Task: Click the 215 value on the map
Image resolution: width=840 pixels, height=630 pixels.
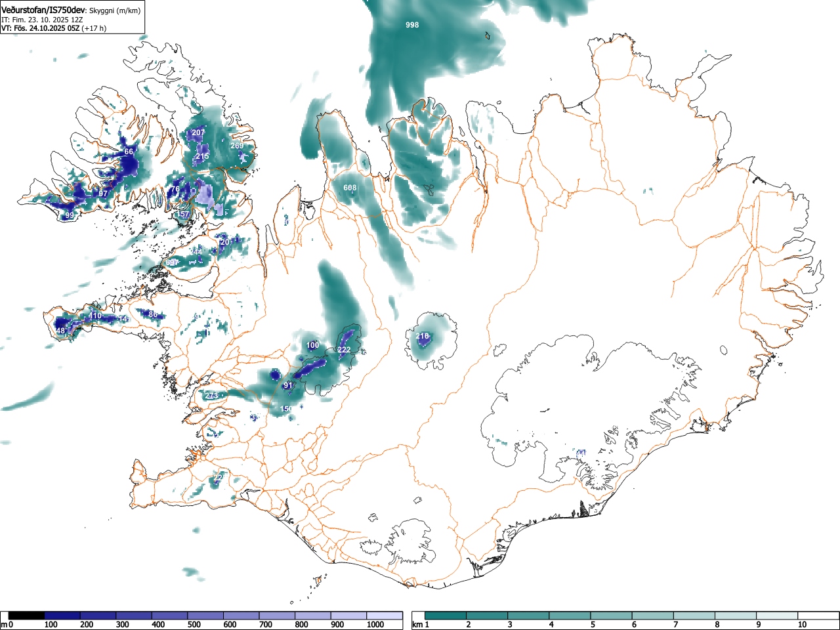Action: pyautogui.click(x=202, y=156)
